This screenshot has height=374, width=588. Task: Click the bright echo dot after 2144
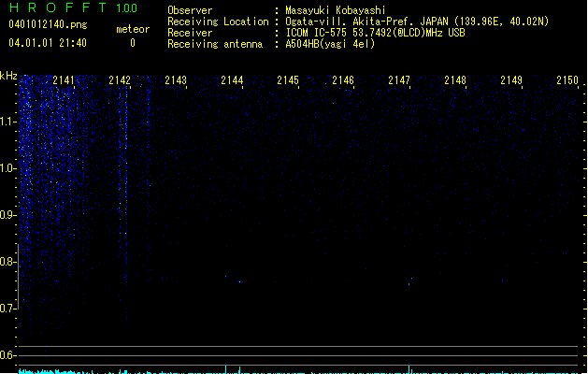[239, 281]
